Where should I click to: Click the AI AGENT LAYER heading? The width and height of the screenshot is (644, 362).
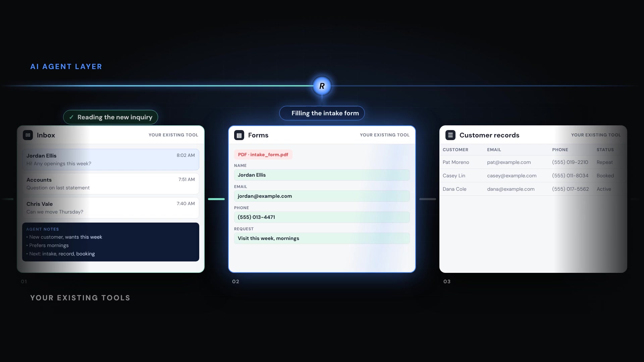tap(66, 66)
